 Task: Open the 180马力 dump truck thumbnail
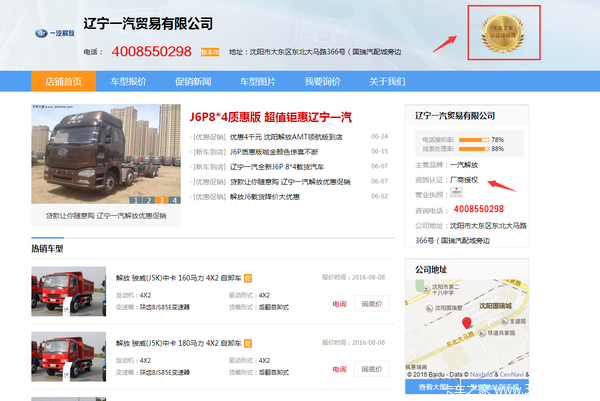coord(68,357)
